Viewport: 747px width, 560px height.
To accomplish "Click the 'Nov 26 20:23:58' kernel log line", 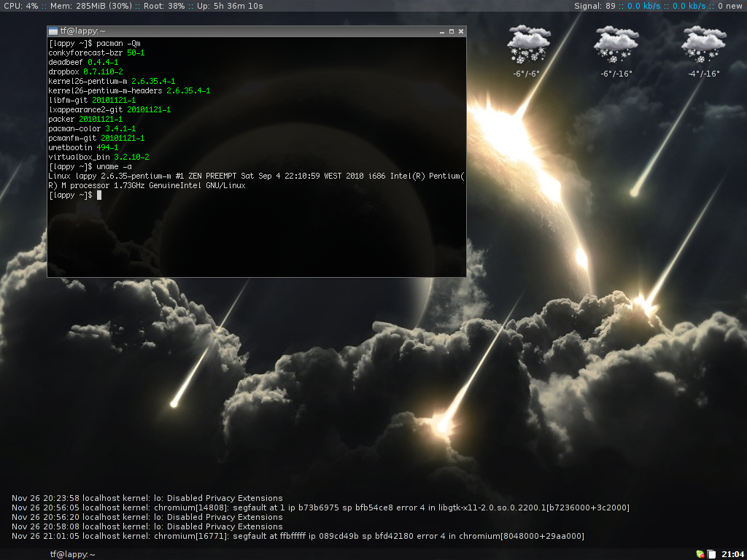I will pos(147,498).
